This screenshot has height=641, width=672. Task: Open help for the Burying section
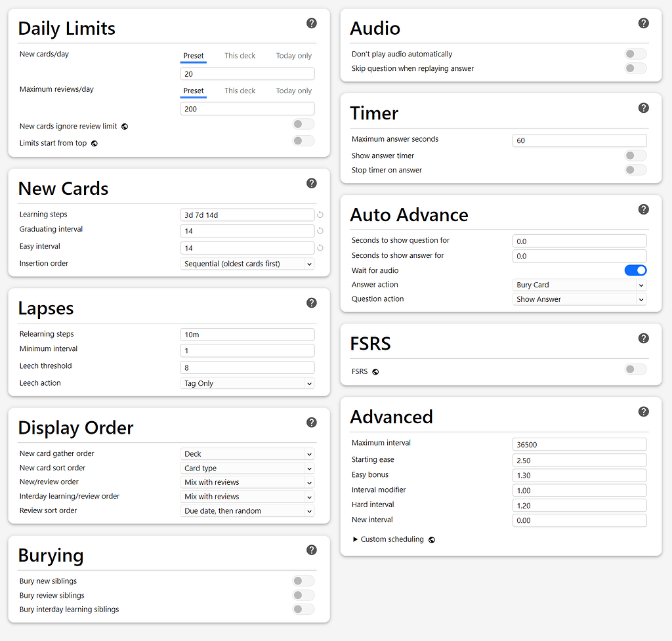tap(311, 550)
